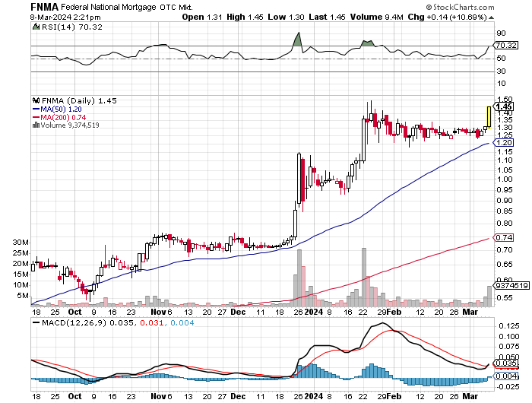This screenshot has width=532, height=403.
Task: Click the Federal National Mortgage company name
Action: point(109,7)
